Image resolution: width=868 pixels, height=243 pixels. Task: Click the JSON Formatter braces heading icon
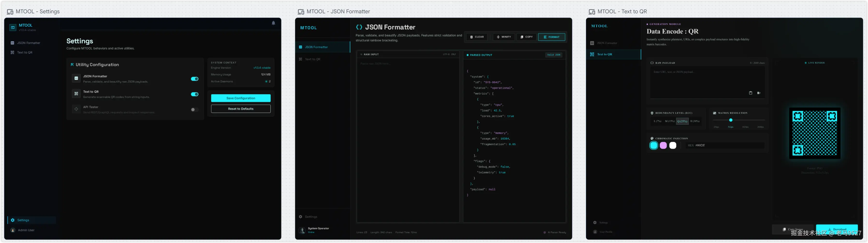[359, 27]
